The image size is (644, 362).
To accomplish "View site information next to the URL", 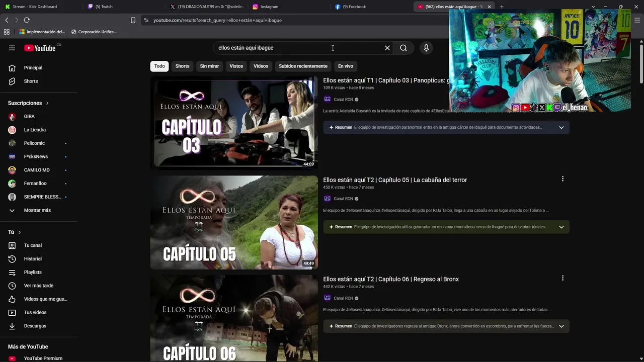I will pyautogui.click(x=146, y=20).
